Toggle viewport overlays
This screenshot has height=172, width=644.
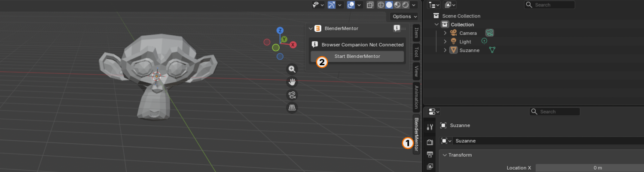click(351, 5)
